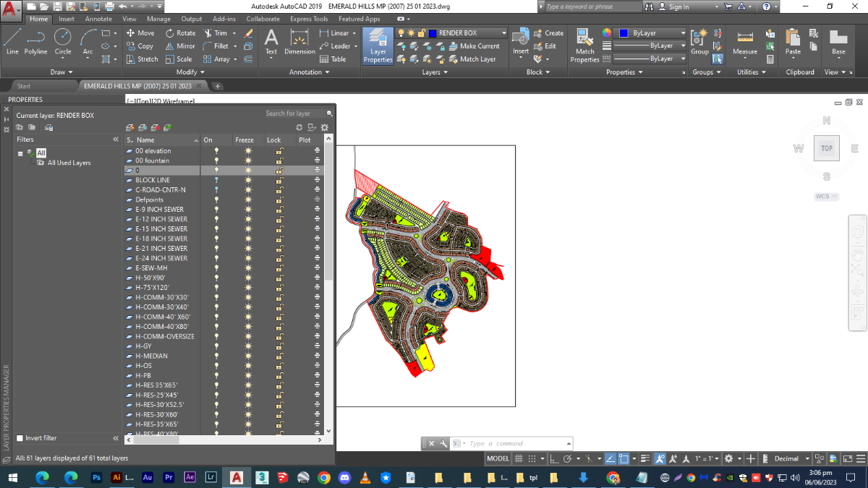Toggle On bulb for BLOCK LINE layer
Viewport: 868px width, 488px height.
click(216, 180)
